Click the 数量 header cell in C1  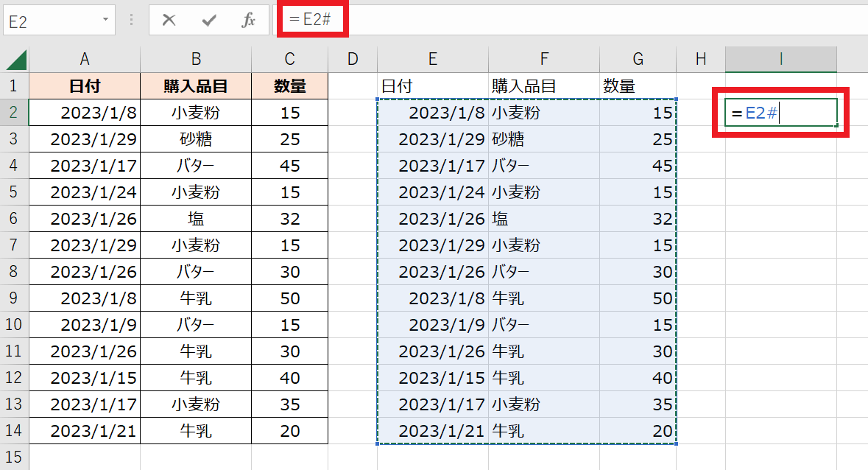(289, 86)
